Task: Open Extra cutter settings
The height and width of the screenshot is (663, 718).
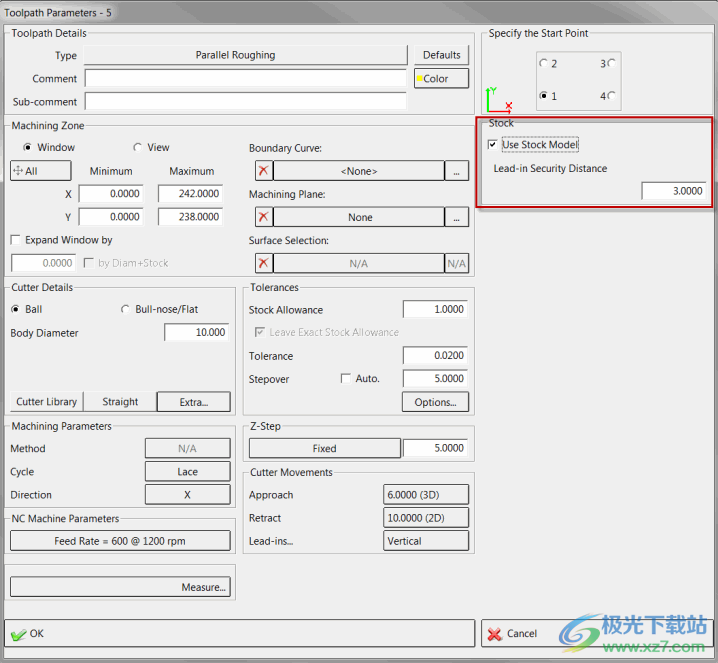Action: tap(194, 402)
